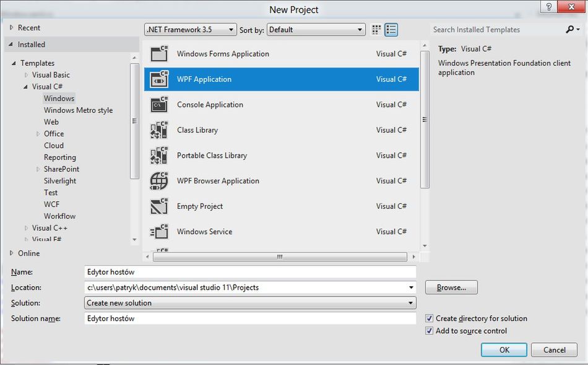Click the search magnifier icon
Screen dimensions: 588x365
[570, 29]
